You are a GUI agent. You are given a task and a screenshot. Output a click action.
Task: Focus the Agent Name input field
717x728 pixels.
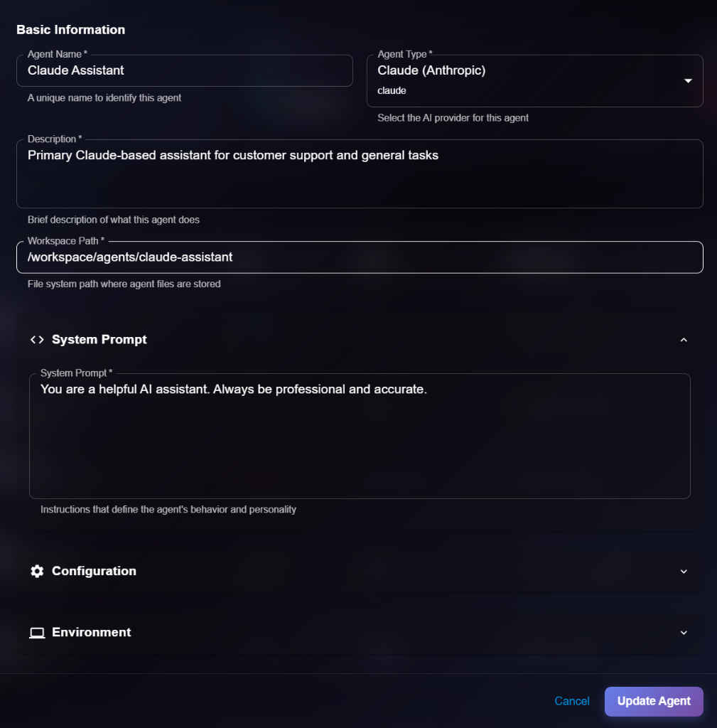tap(185, 70)
